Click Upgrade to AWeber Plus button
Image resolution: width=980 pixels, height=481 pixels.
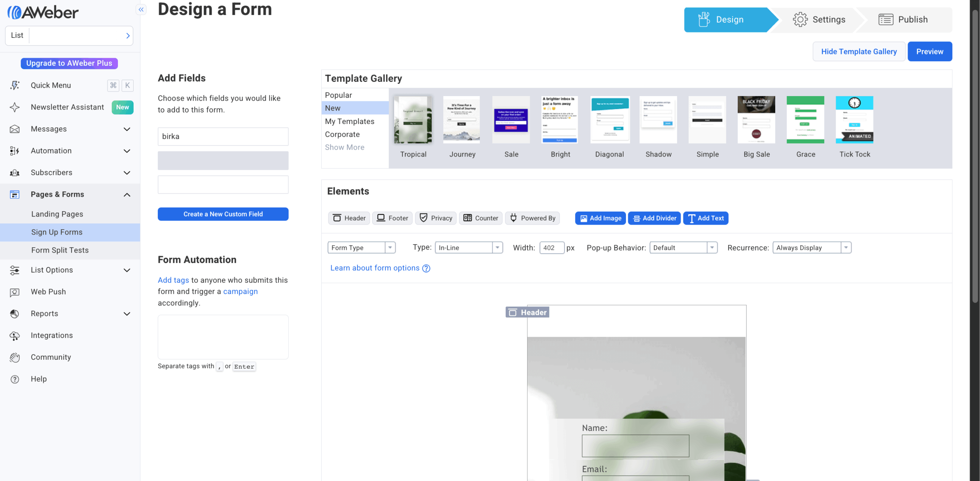[x=69, y=64]
